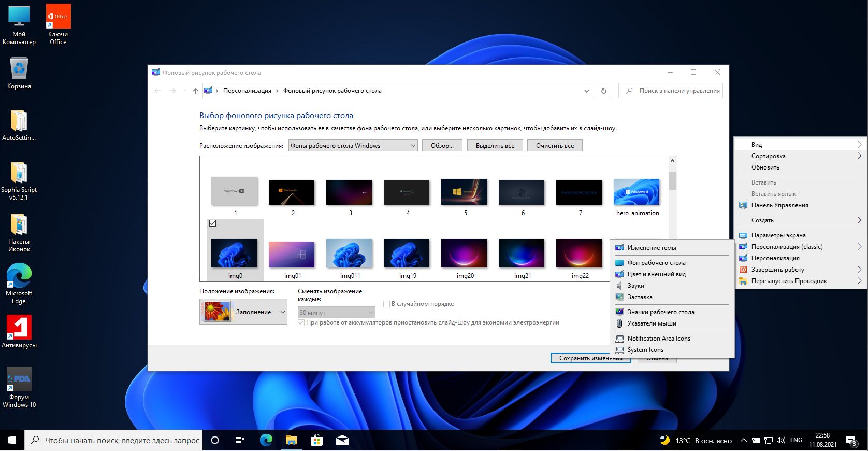Open the picture location dropdown
This screenshot has height=451, width=868.
pyautogui.click(x=353, y=146)
